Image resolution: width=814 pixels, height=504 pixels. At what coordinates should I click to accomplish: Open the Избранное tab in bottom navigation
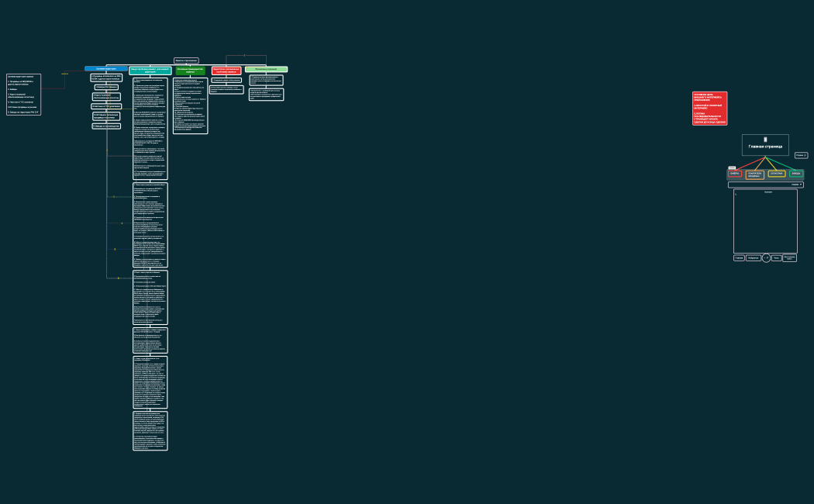[x=753, y=258]
